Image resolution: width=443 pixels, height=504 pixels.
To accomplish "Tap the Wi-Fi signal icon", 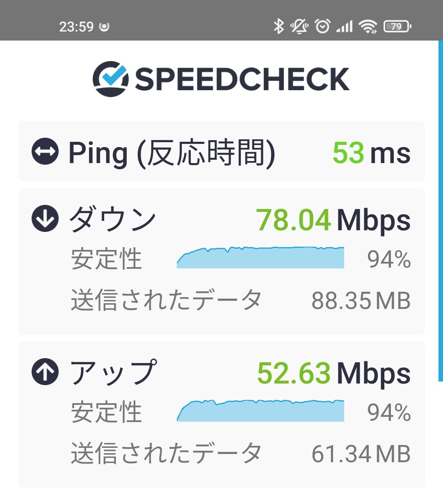I will pyautogui.click(x=368, y=27).
